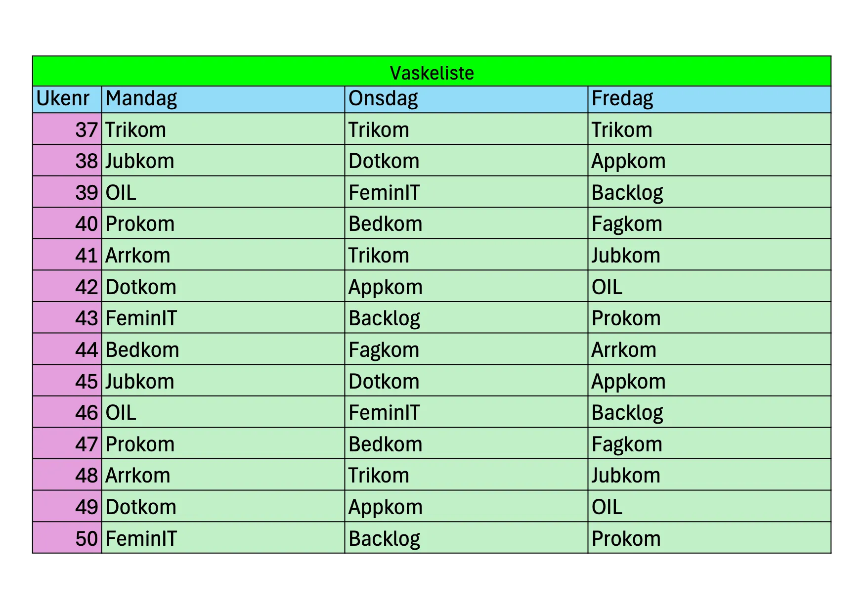The width and height of the screenshot is (868, 614).
Task: Click Fagkom in week 40 Friday
Action: pyautogui.click(x=627, y=224)
